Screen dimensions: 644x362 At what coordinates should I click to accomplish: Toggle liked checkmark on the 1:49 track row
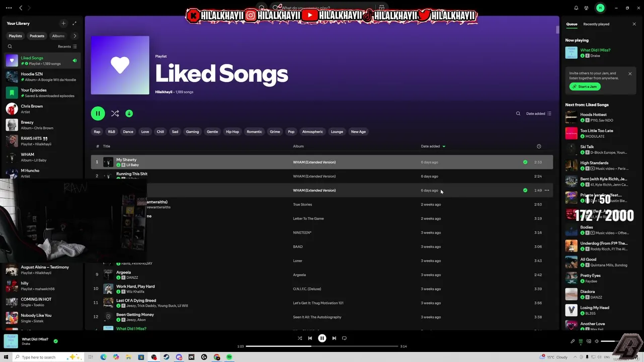click(525, 190)
